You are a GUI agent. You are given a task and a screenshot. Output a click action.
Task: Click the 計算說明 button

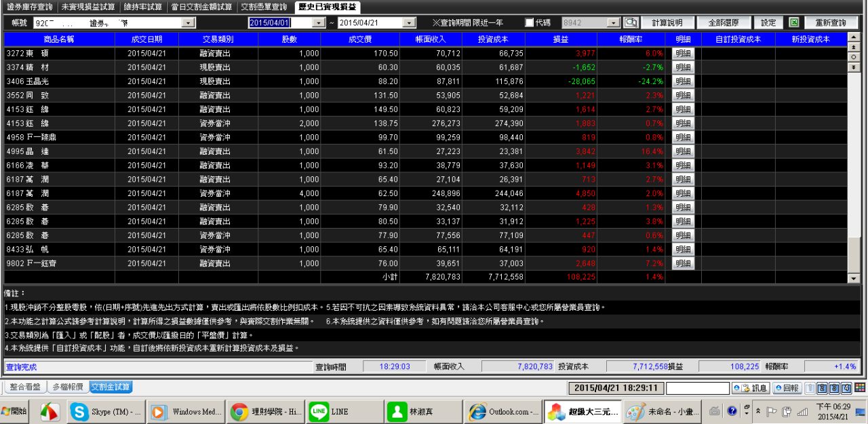[x=667, y=23]
